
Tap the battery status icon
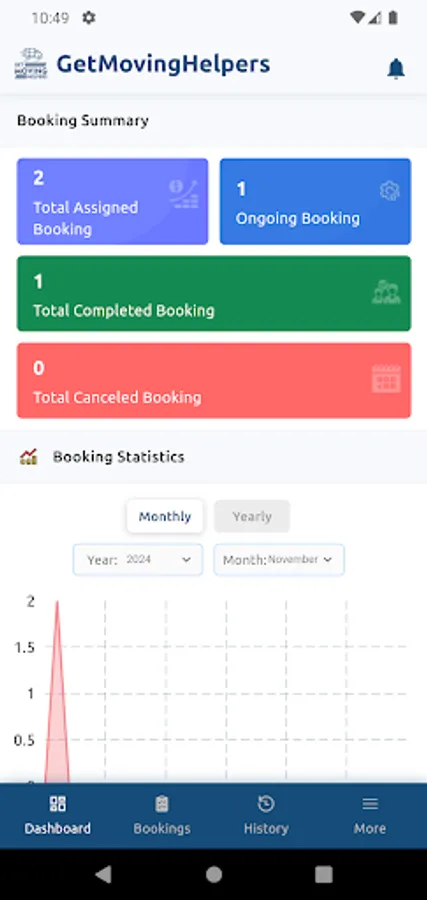click(393, 18)
